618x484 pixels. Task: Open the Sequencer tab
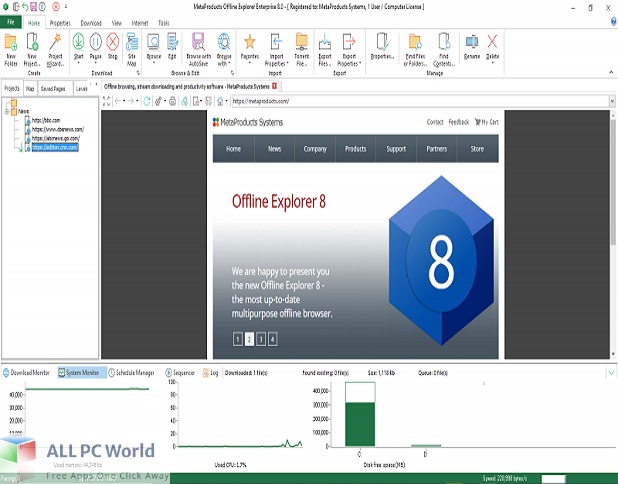(180, 372)
